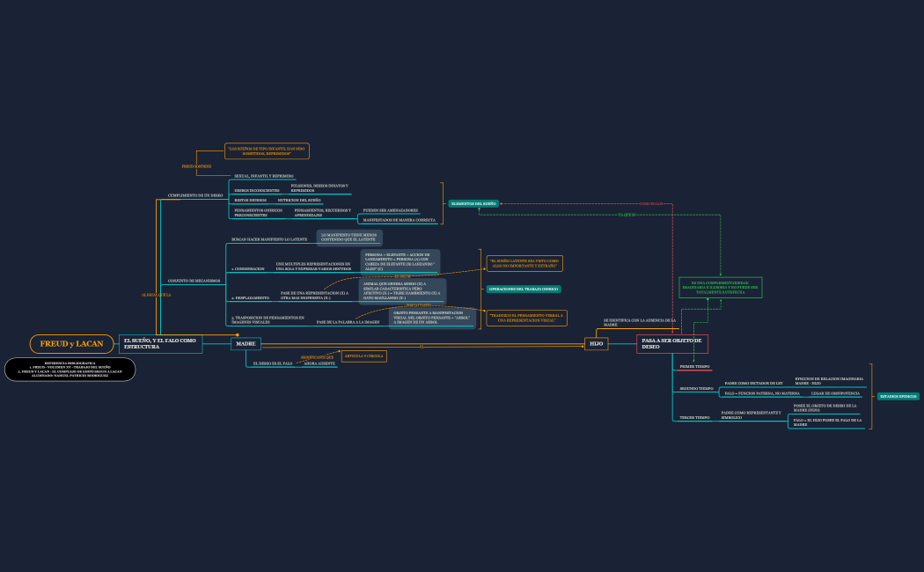Select PERSONA + ELEFANTE example callout

[400, 261]
